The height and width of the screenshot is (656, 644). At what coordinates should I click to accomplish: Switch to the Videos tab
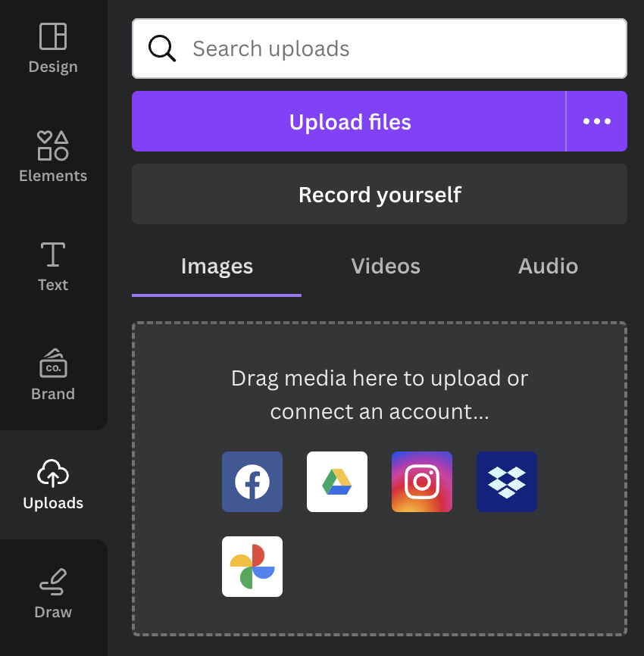point(386,267)
